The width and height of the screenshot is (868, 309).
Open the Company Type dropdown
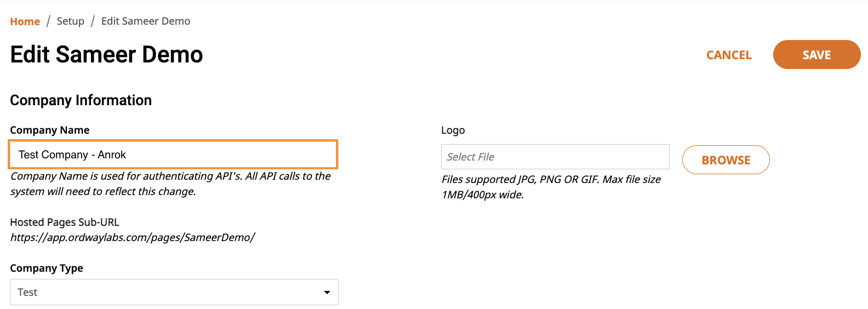(174, 292)
